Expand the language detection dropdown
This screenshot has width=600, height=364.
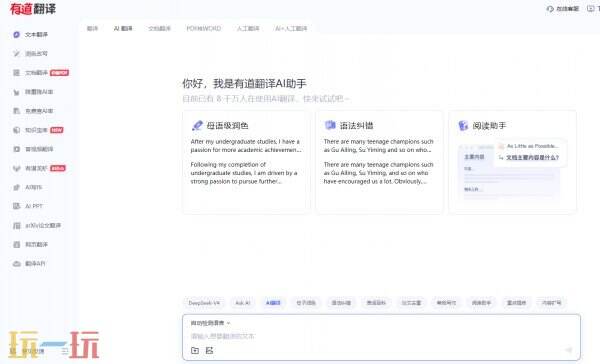coord(210,323)
